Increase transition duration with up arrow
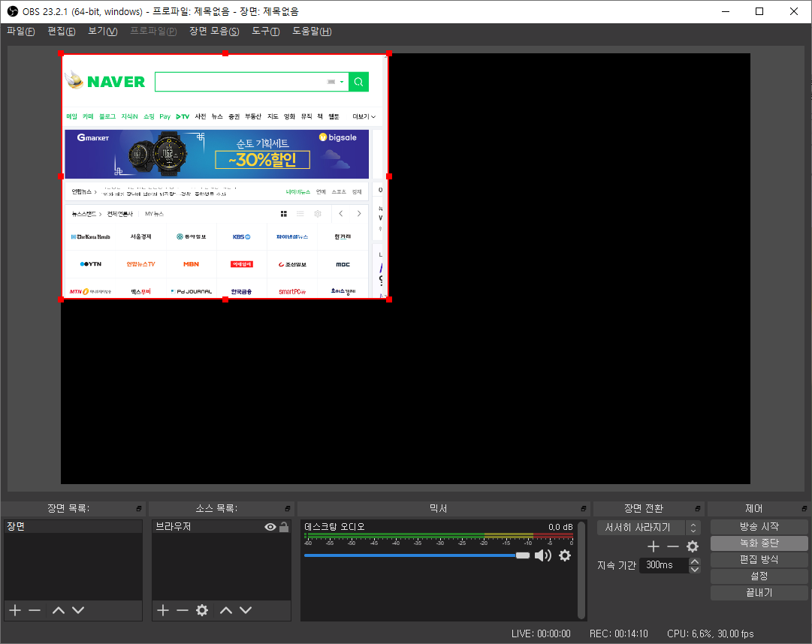 695,561
